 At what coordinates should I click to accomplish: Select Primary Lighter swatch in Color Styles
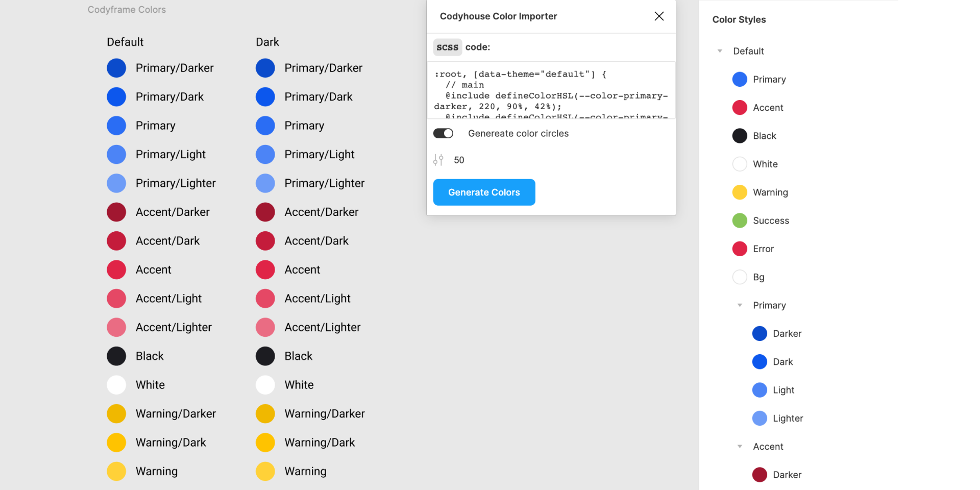click(x=759, y=418)
